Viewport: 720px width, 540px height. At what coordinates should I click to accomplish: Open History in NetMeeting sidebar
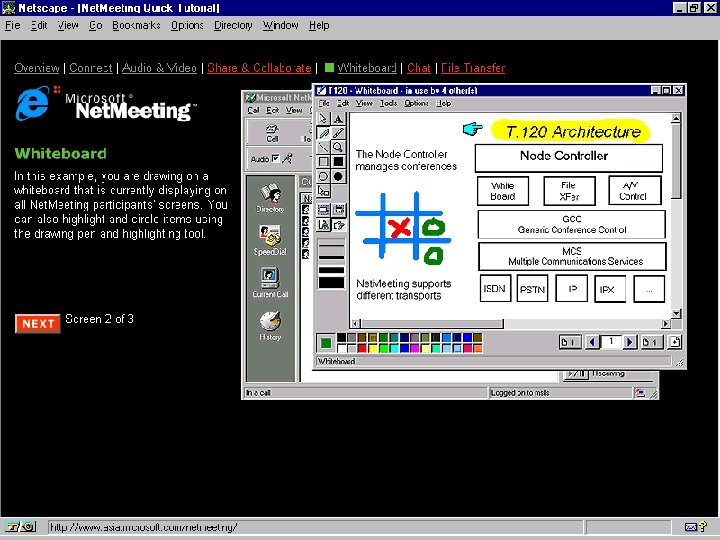(x=270, y=326)
